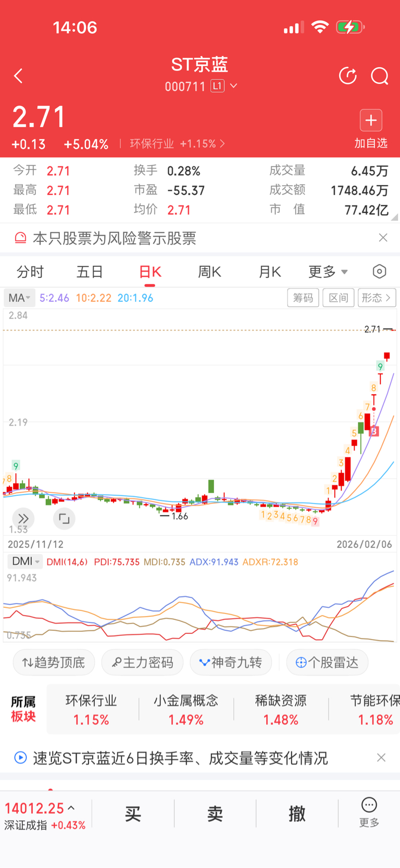
Task: Expand L1 quote level dropdown
Action: (x=224, y=86)
